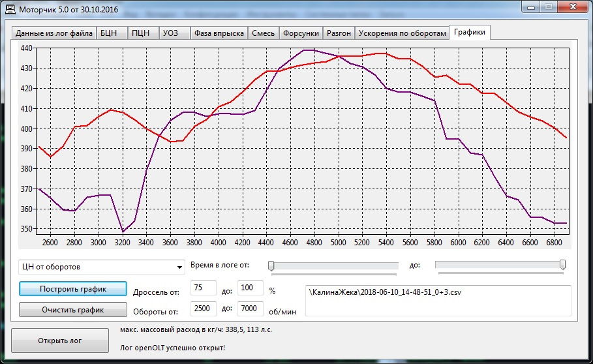Image resolution: width=593 pixels, height=364 pixels.
Task: Click the Дроссель от field with 75
Action: coord(204,288)
